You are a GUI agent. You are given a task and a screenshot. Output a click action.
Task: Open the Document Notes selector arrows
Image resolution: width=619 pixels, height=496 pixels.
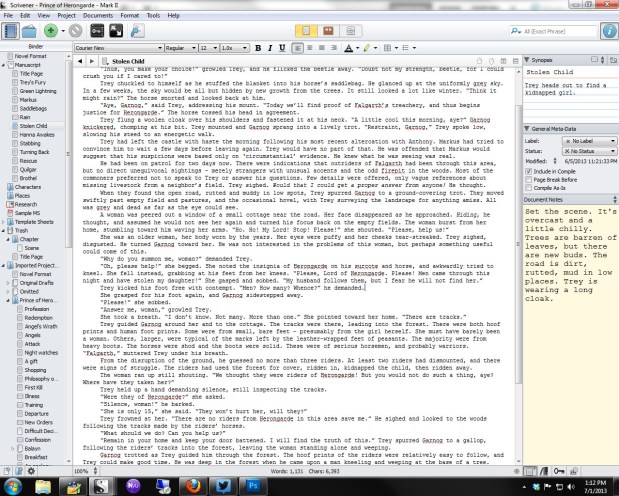[615, 199]
